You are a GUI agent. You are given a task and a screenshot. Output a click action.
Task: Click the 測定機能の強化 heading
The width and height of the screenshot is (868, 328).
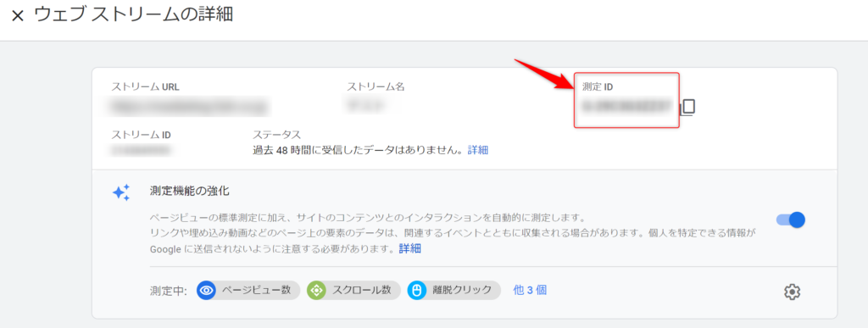click(189, 192)
